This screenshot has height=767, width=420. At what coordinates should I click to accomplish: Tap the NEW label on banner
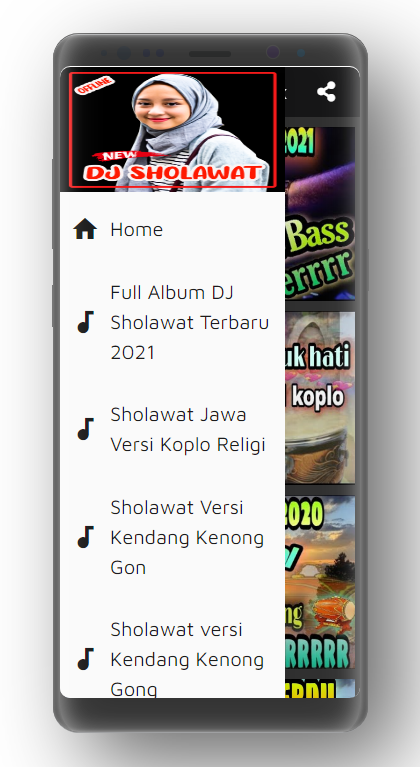115,157
